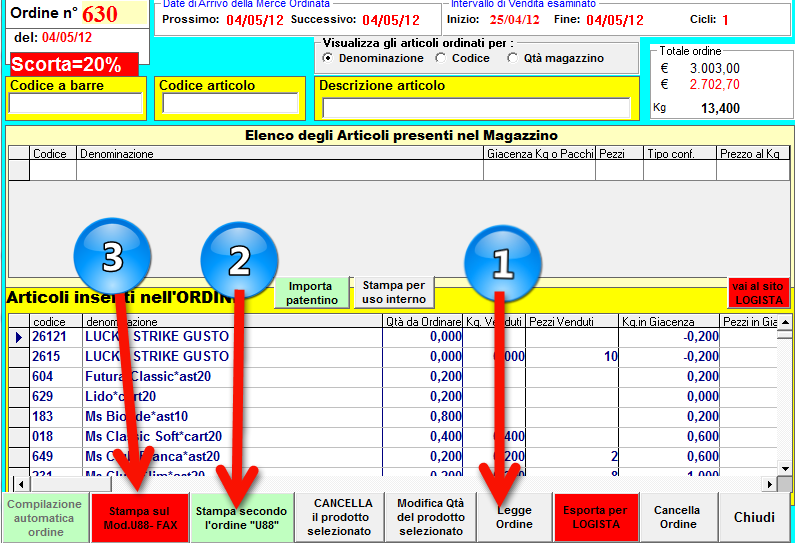This screenshot has height=543, width=795.
Task: Open vai al sito LOGISTA button
Action: [759, 293]
